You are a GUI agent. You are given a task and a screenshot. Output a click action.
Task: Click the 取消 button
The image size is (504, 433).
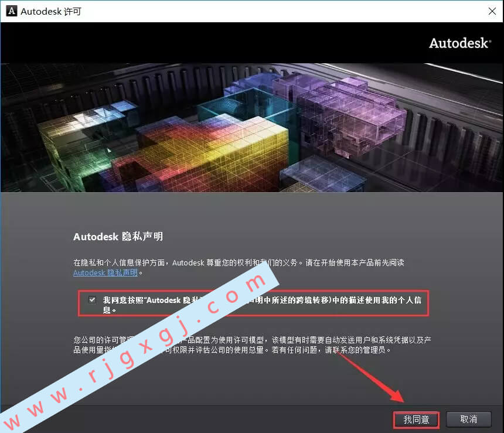(x=469, y=419)
